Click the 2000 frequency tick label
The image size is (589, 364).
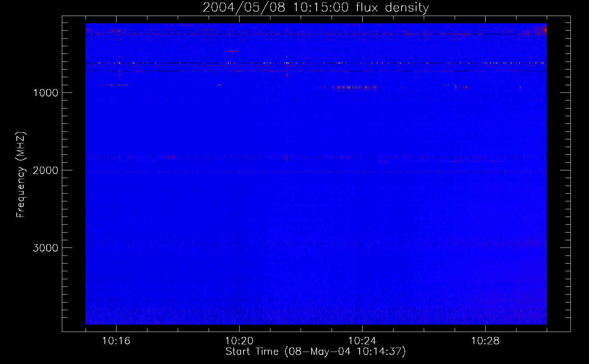pos(46,170)
